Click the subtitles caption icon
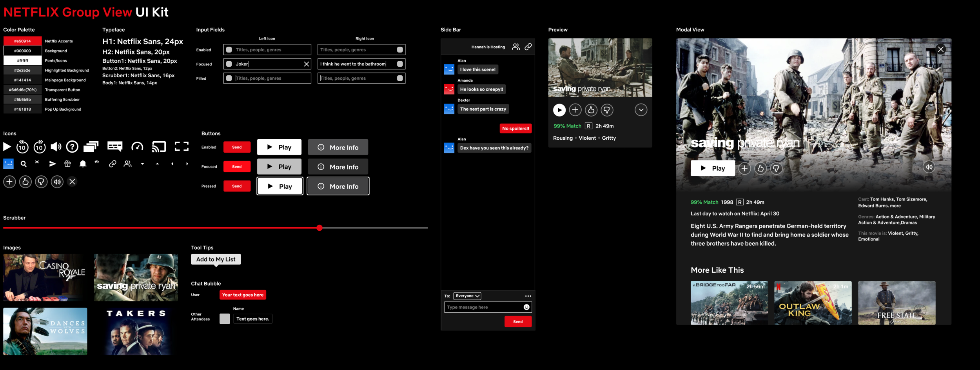This screenshot has width=980, height=370. point(115,147)
